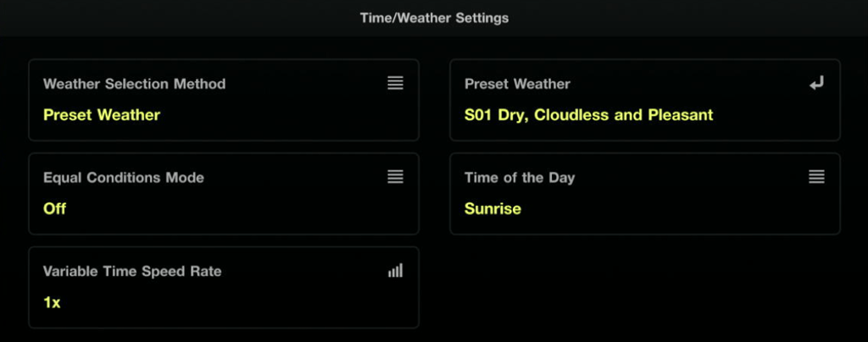Toggle the Equal Conditions Mode 'Off' value
This screenshot has width=868, height=342.
pos(55,209)
